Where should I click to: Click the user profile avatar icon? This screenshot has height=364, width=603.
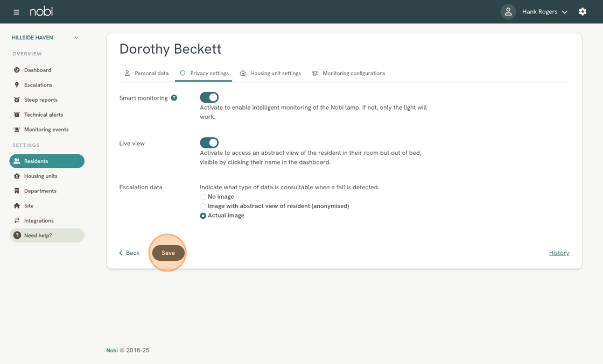(x=508, y=12)
